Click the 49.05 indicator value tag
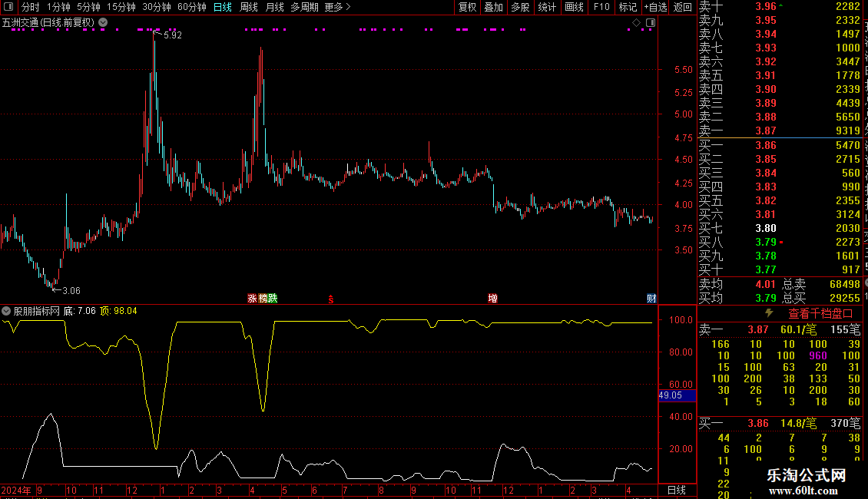 click(677, 395)
